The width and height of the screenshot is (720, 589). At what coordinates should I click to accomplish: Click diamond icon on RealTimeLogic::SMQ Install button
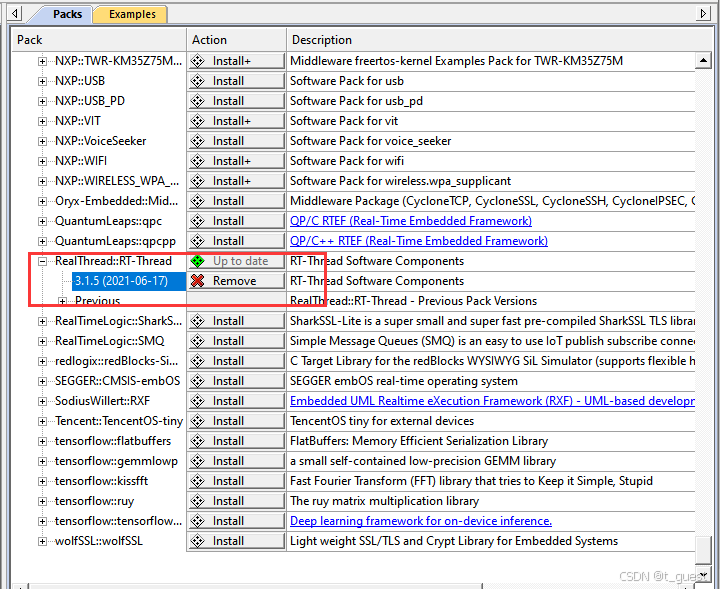coord(197,341)
